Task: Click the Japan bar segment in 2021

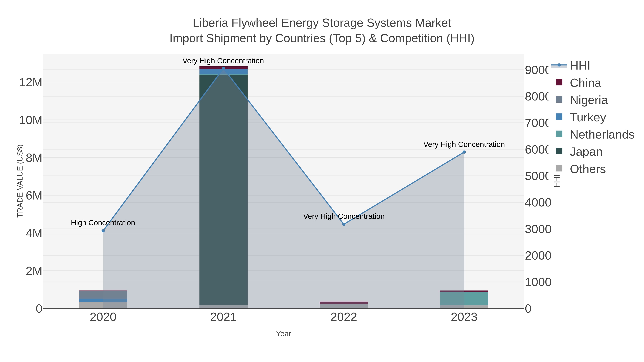Action: pyautogui.click(x=223, y=190)
